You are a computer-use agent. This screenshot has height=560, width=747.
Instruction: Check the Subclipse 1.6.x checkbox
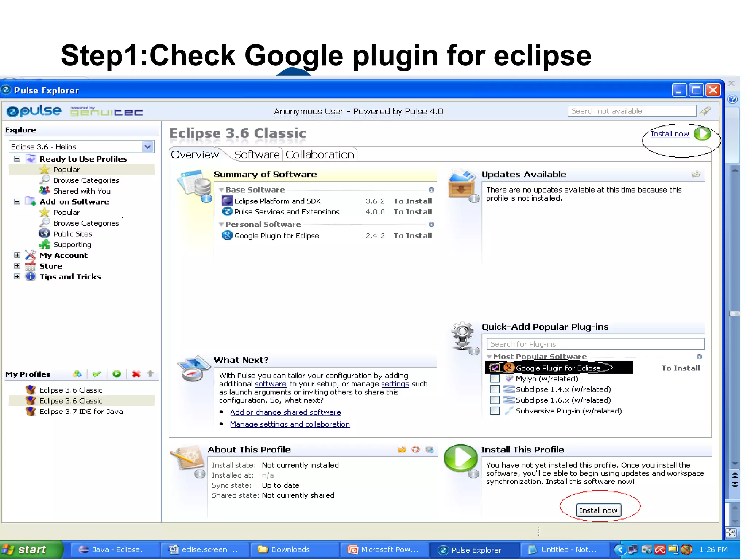tap(495, 400)
